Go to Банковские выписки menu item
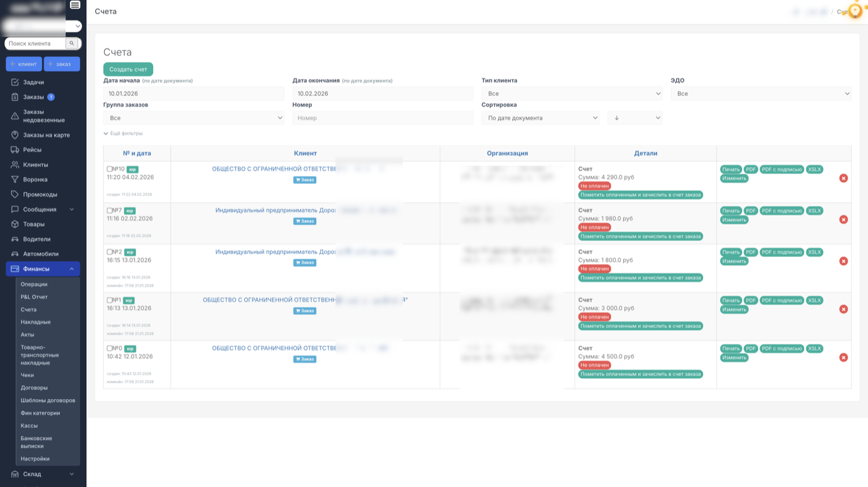The image size is (868, 487). click(36, 442)
